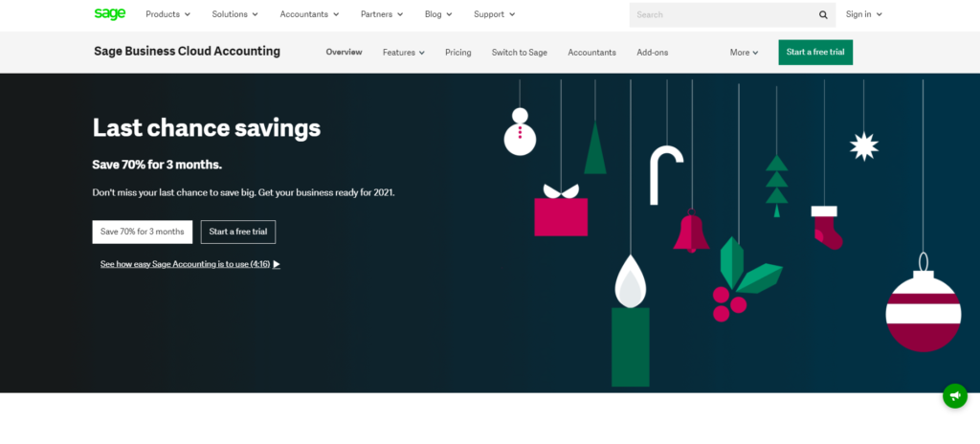Image resolution: width=980 pixels, height=444 pixels.
Task: Open the green megaphone feedback button
Action: click(x=954, y=396)
